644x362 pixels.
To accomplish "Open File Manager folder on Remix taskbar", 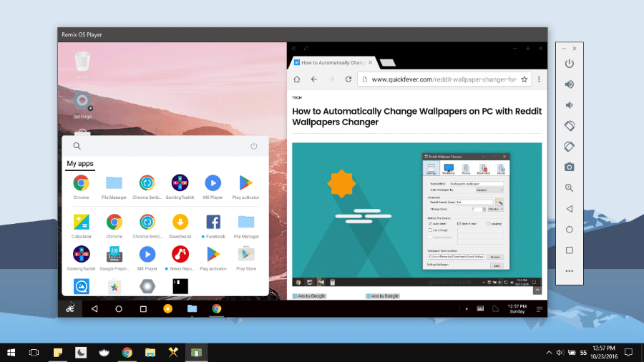I will [192, 308].
